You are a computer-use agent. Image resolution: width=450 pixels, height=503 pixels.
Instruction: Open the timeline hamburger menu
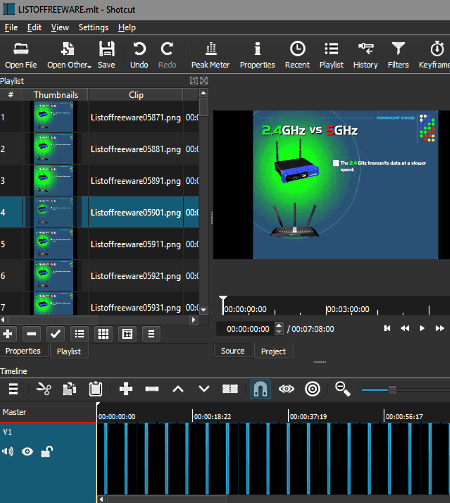point(13,389)
